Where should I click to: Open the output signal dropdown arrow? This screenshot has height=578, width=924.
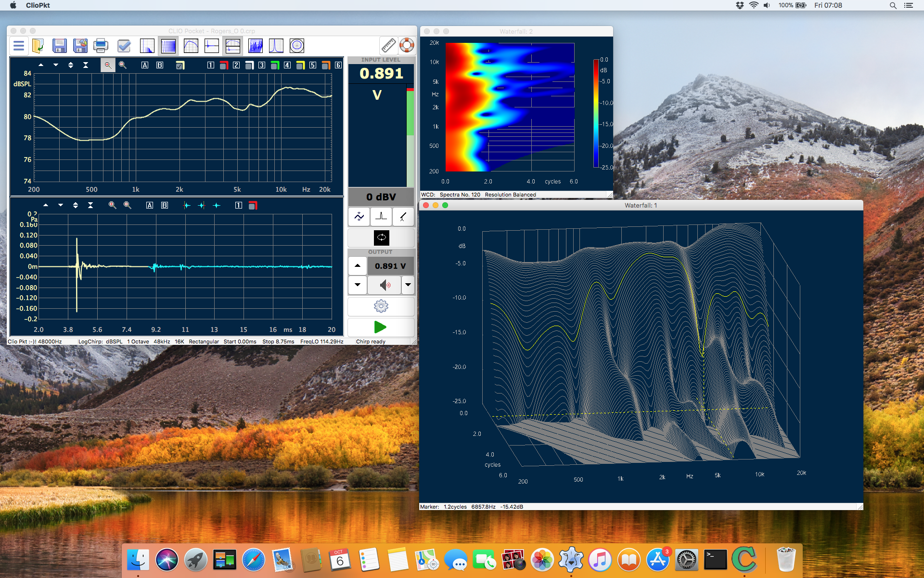[408, 285]
